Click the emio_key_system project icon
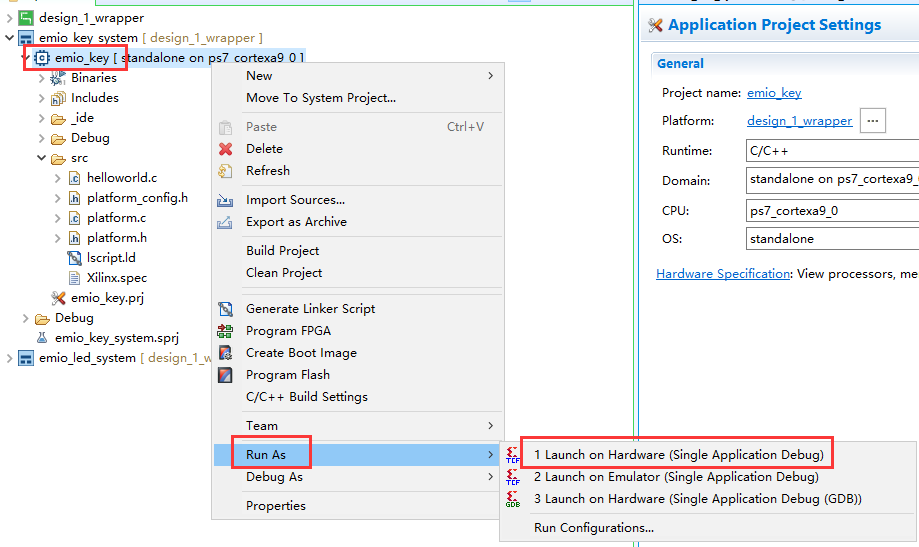Viewport: 919px width, 547px height. (26, 38)
